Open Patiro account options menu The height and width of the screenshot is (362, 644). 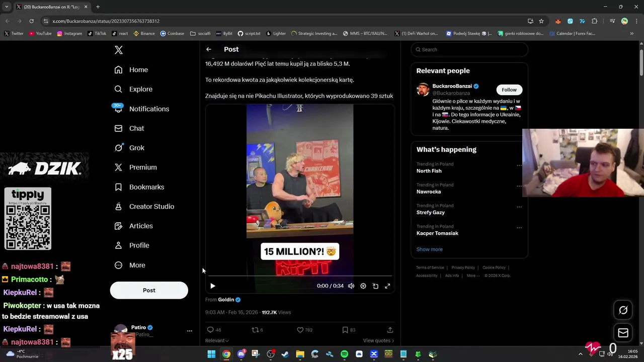click(x=190, y=331)
